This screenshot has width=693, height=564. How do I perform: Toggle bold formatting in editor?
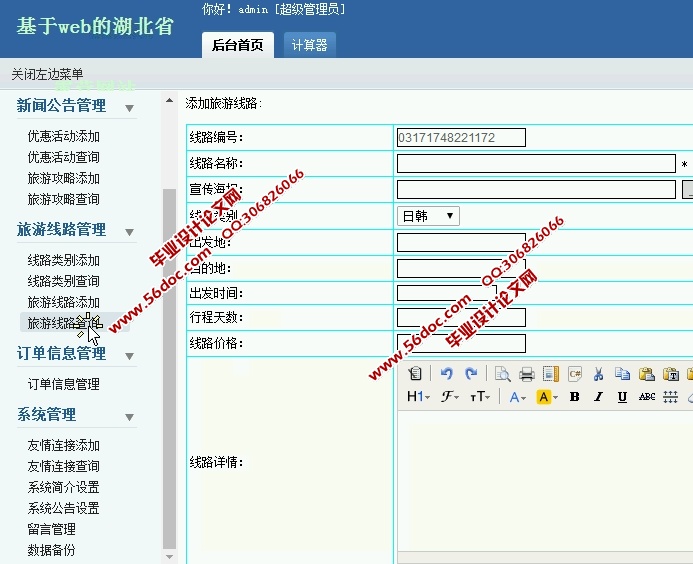pyautogui.click(x=574, y=397)
